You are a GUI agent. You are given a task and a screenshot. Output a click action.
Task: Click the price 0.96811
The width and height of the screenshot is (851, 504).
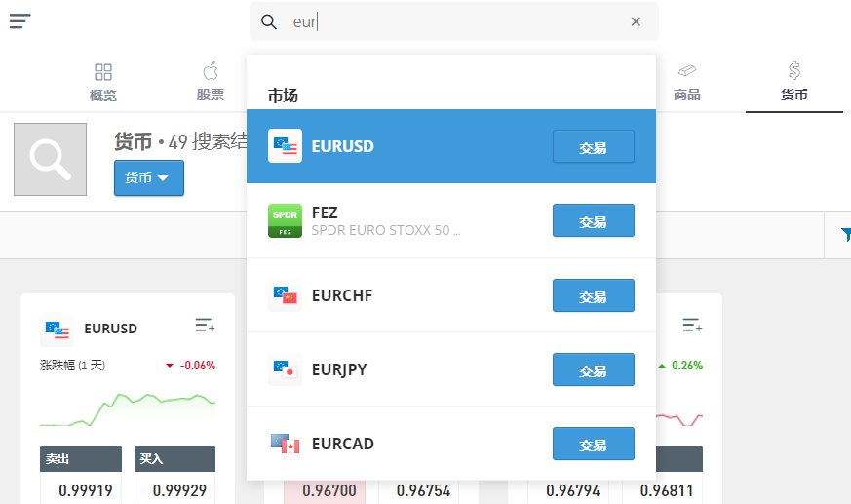click(x=667, y=490)
